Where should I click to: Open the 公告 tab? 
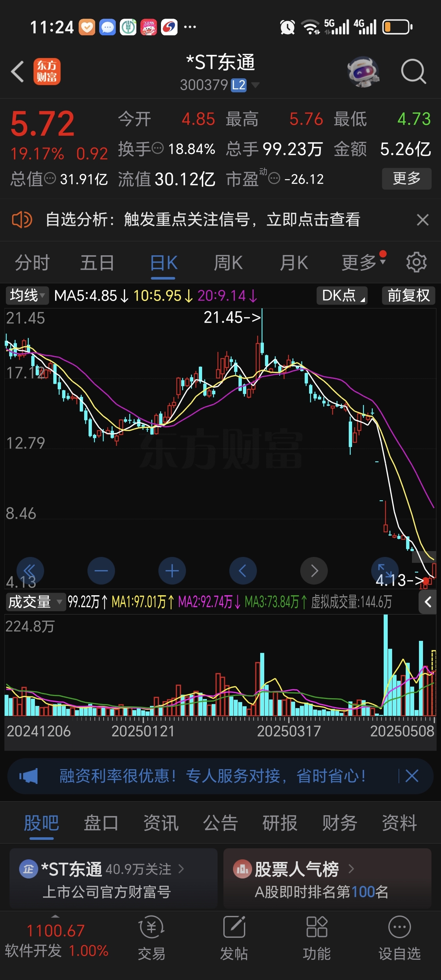pyautogui.click(x=220, y=823)
